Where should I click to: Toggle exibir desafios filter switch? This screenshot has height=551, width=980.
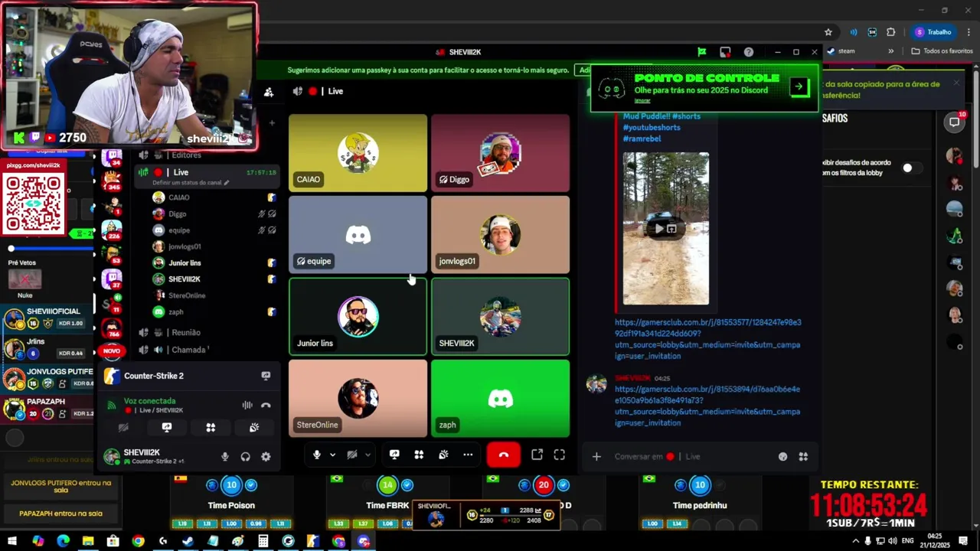(910, 168)
